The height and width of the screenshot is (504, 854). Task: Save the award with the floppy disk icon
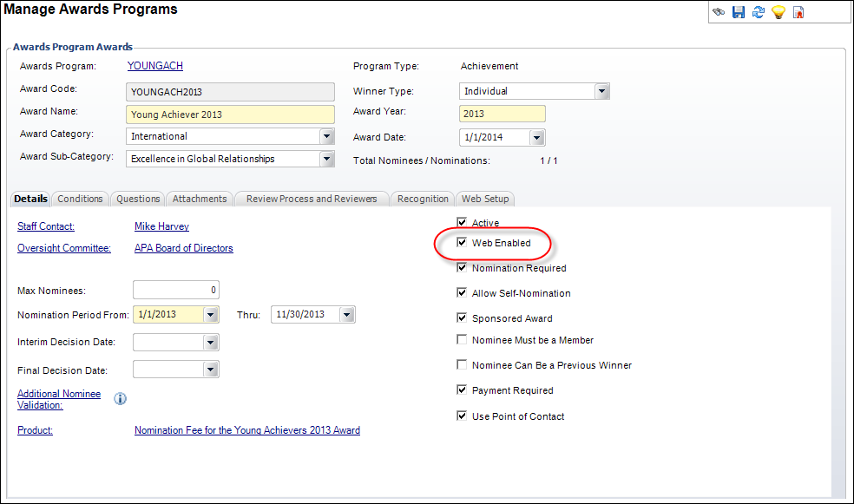click(x=738, y=12)
